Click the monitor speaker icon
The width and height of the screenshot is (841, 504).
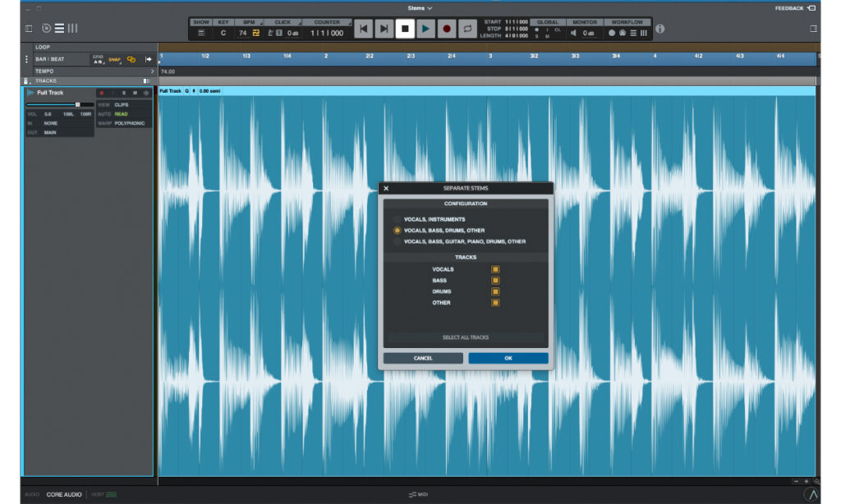coord(573,33)
